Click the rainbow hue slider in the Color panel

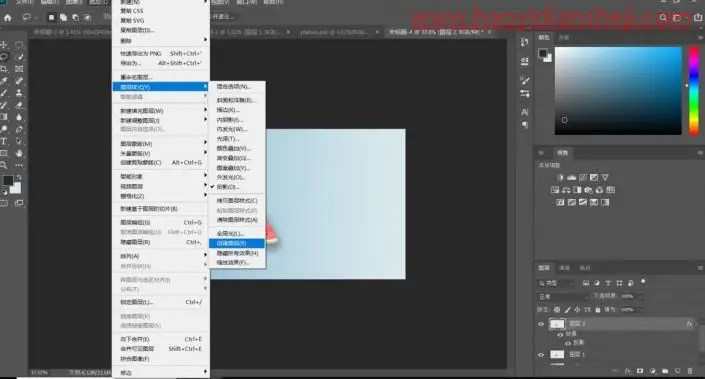coord(694,90)
